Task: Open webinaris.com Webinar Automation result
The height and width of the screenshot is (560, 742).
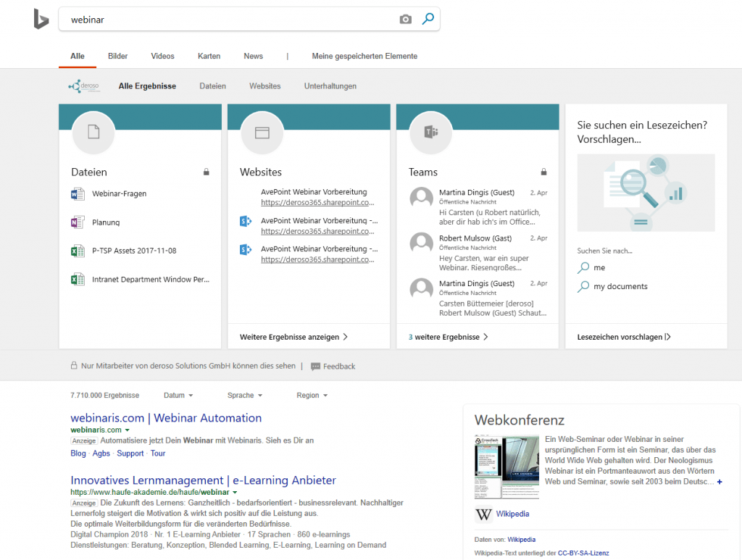Action: (166, 418)
